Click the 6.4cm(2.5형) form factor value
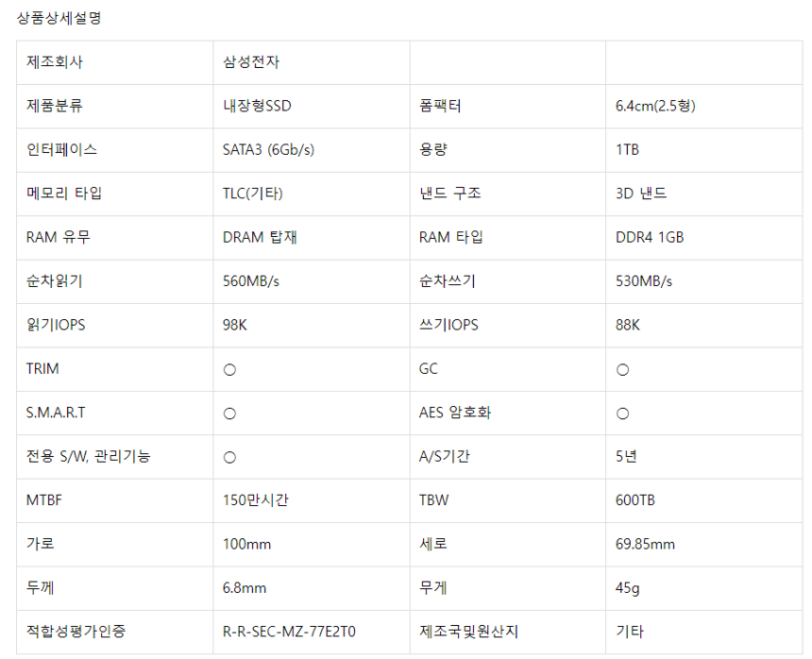The height and width of the screenshot is (659, 812). (x=655, y=106)
